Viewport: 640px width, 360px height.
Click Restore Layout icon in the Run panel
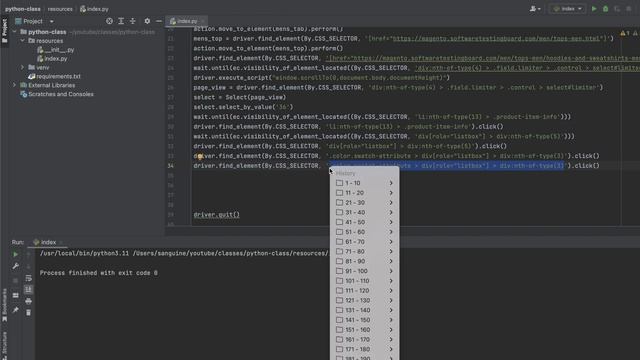(16, 296)
